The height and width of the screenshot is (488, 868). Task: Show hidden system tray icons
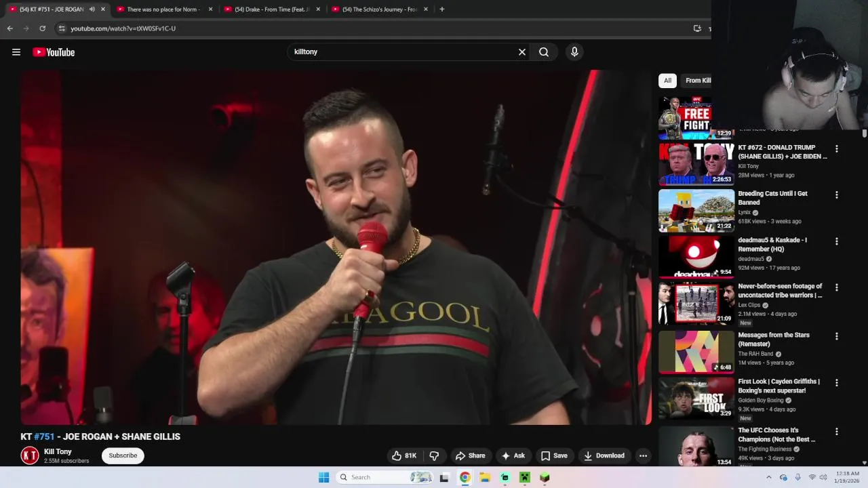pos(768,477)
